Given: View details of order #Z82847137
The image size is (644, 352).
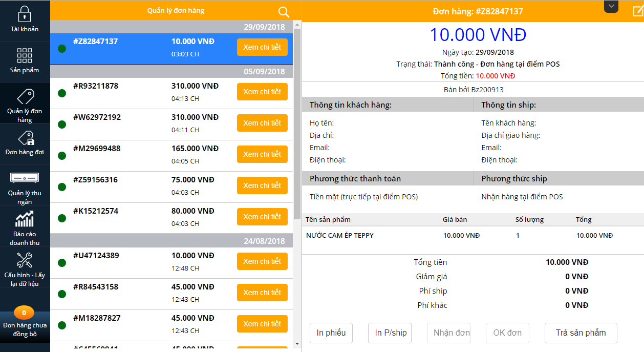Looking at the screenshot, I should pyautogui.click(x=262, y=47).
